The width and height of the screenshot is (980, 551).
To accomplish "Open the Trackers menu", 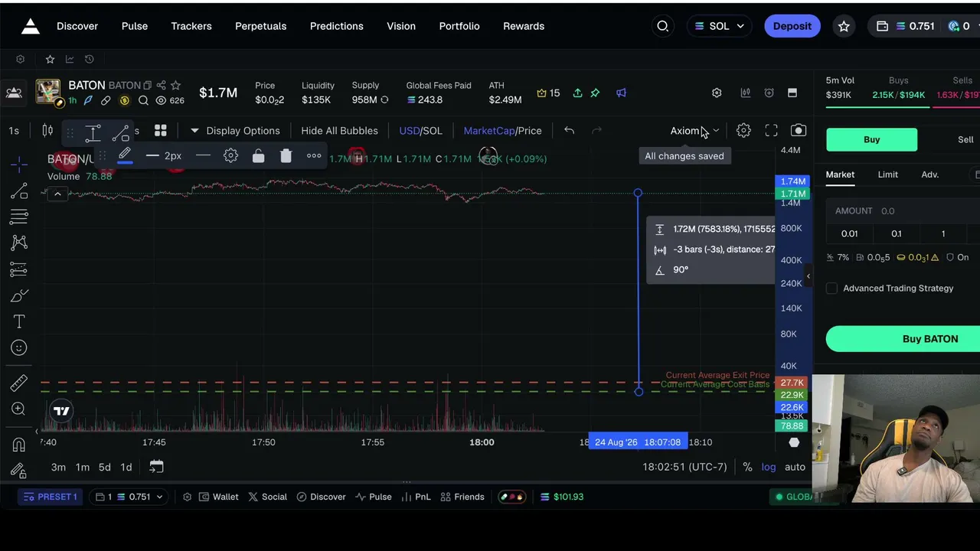I will point(191,26).
